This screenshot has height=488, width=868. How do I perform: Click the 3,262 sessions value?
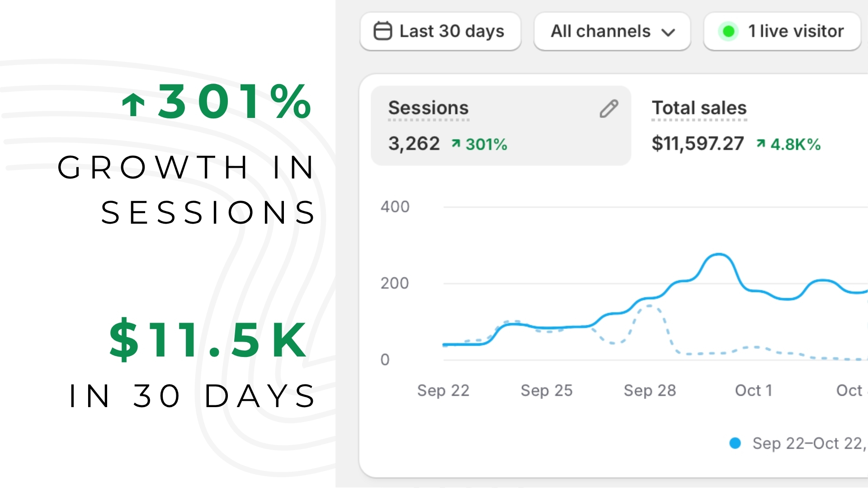(x=414, y=144)
